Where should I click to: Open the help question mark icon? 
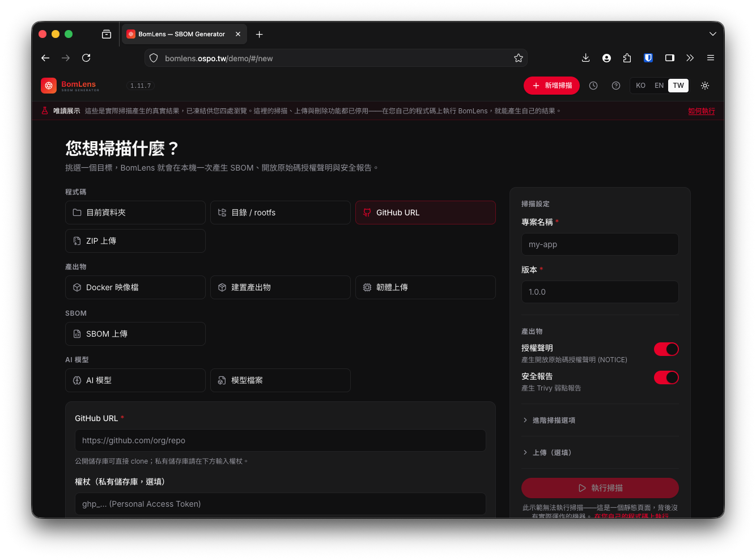(x=616, y=86)
